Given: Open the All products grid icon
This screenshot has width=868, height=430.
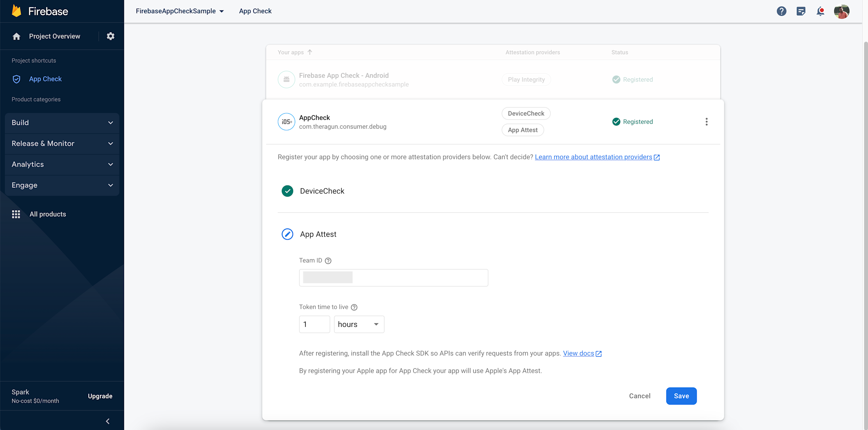Looking at the screenshot, I should [16, 214].
